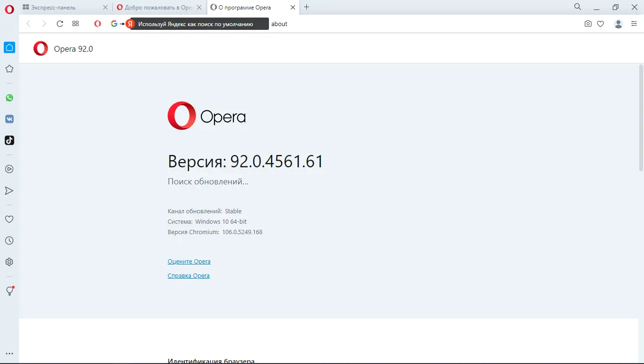Click the version text 92.0.4561.61

pos(277,162)
